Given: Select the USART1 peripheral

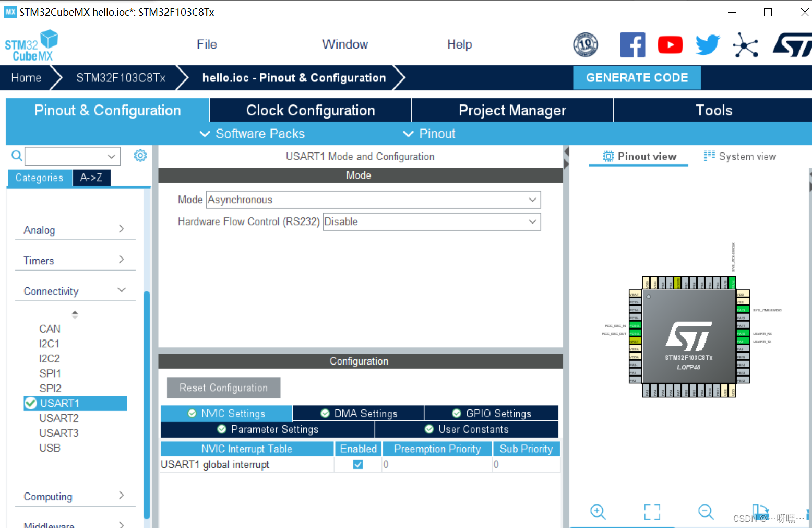Looking at the screenshot, I should coord(75,403).
